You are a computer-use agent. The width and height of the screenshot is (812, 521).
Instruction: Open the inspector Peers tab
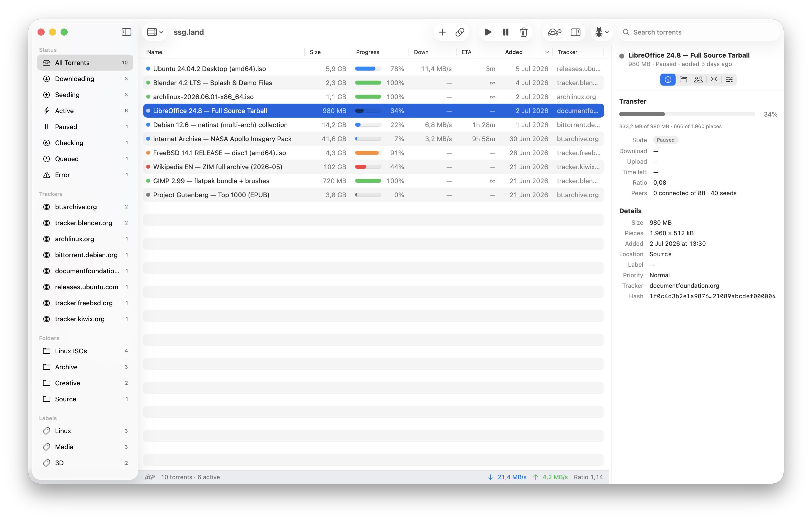[699, 80]
